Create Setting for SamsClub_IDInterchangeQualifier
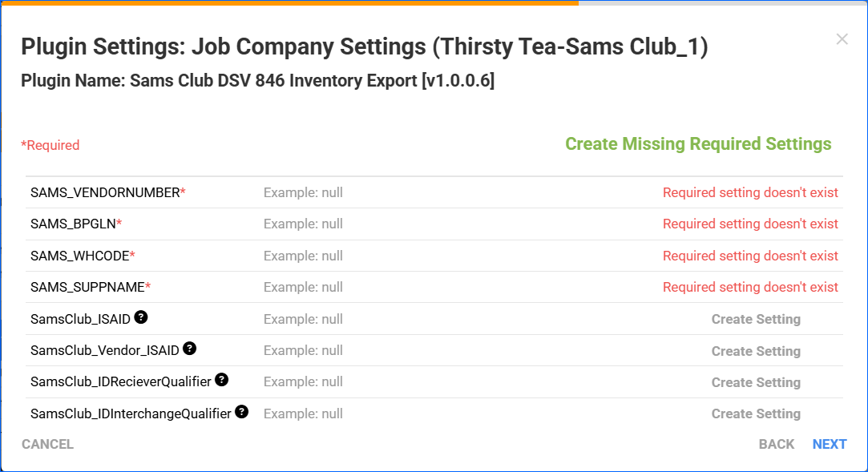The width and height of the screenshot is (868, 472). [x=756, y=414]
